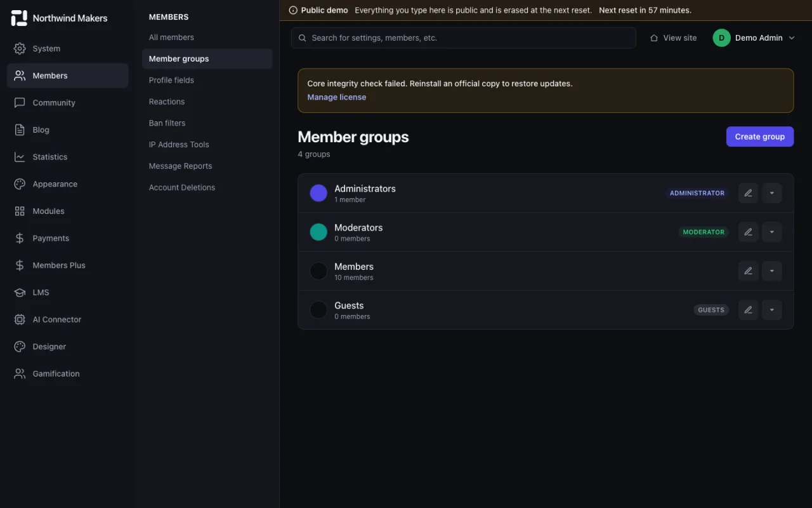Click the Members Plus dollar icon
812x508 pixels.
pyautogui.click(x=20, y=265)
